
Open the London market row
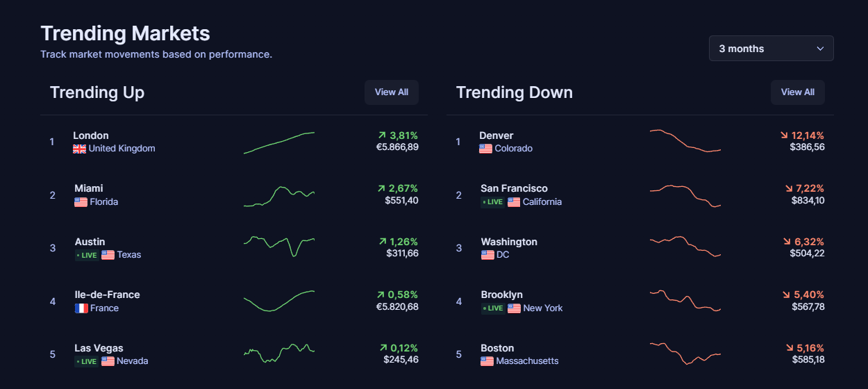tap(234, 142)
